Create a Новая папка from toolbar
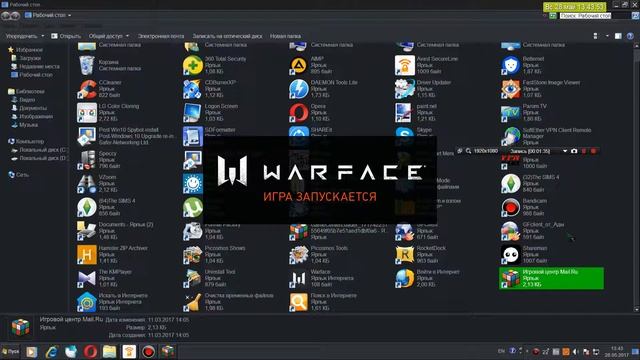 [x=285, y=36]
